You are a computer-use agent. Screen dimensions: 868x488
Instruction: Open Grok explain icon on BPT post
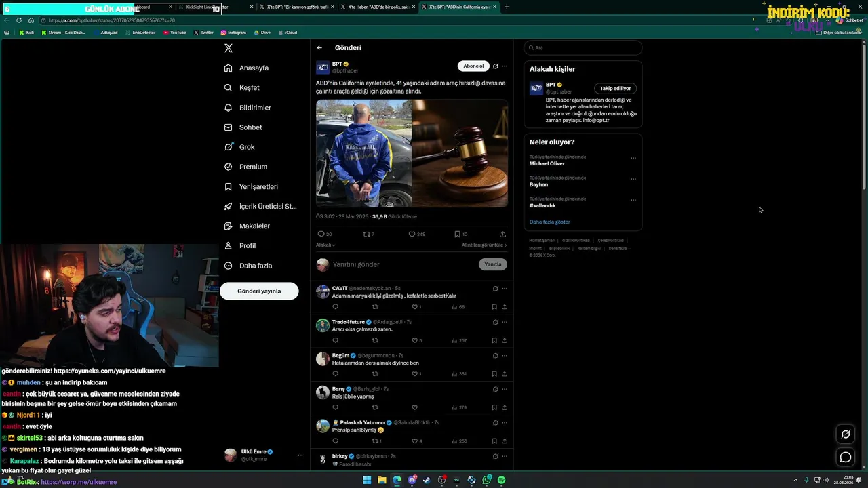click(496, 66)
